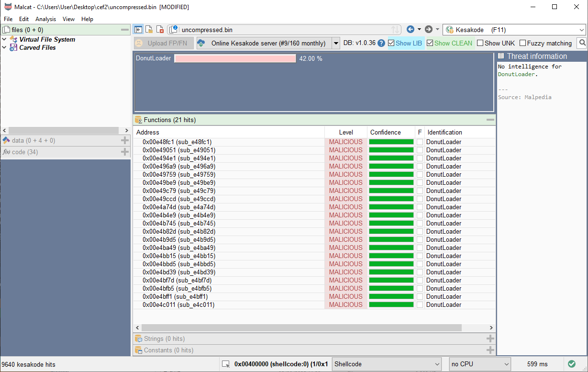Expand the data panel with plus button
This screenshot has width=588, height=372.
coord(125,140)
